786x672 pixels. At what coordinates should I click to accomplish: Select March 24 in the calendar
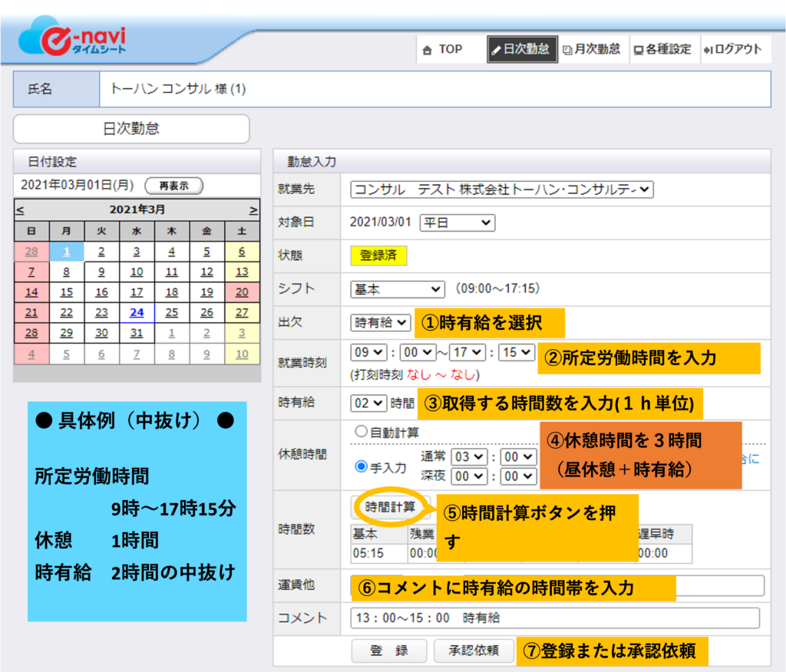(137, 312)
